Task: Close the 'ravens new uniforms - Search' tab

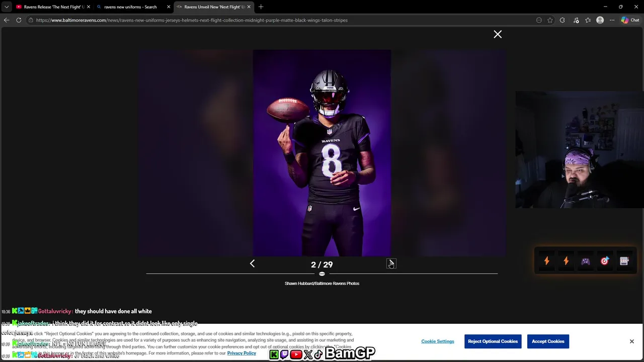Action: tap(169, 7)
